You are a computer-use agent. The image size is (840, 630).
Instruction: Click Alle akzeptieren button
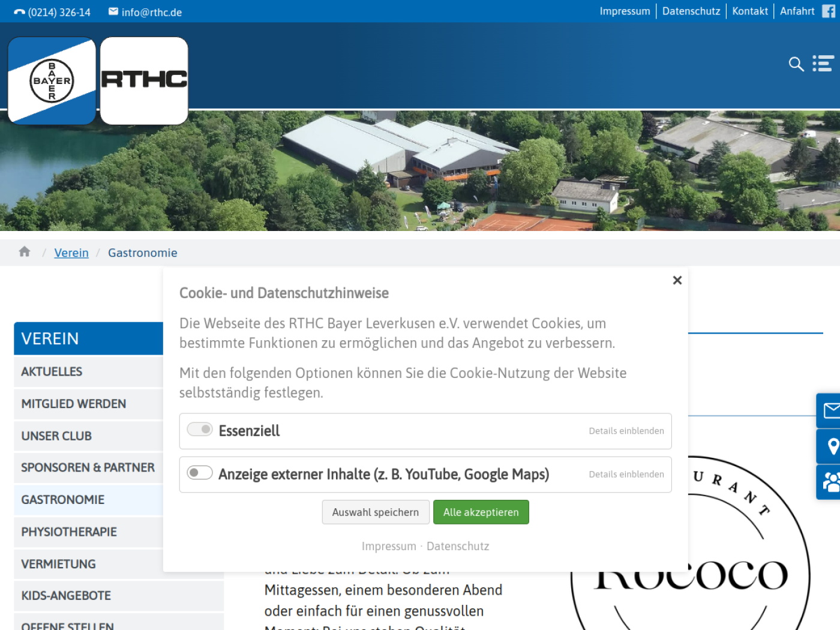pos(481,512)
